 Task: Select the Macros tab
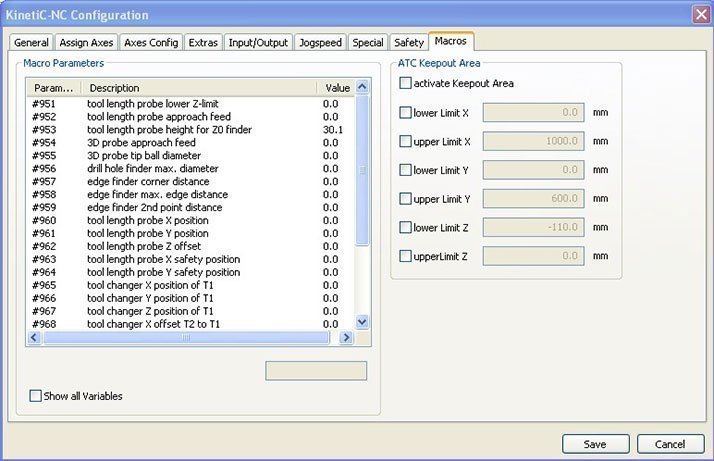click(451, 41)
